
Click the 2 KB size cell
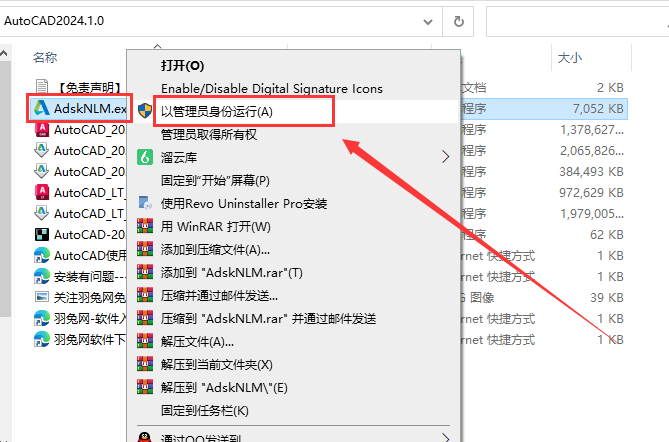[610, 87]
